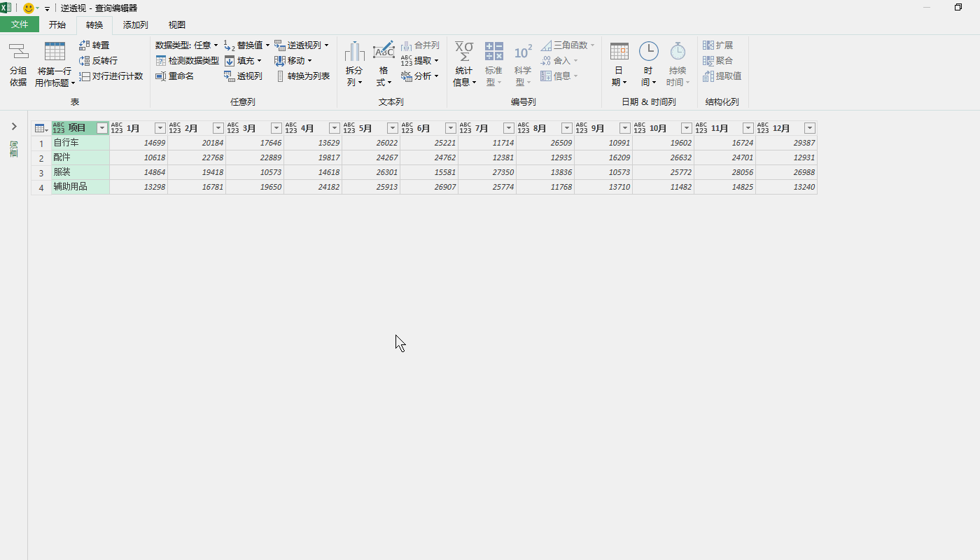980x560 pixels.
Task: Open the 逆透视列 dropdown arrow
Action: [x=326, y=45]
